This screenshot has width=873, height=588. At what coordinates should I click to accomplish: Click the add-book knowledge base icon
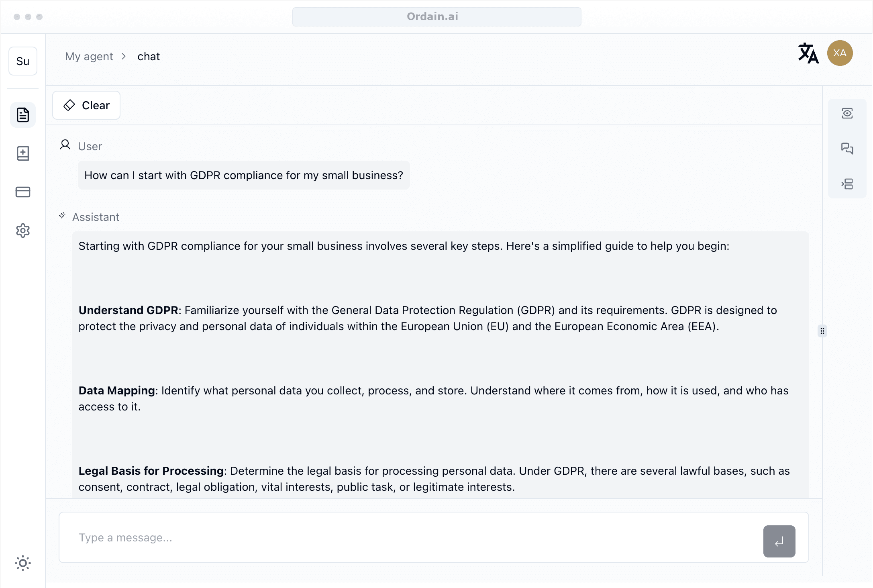click(x=23, y=153)
